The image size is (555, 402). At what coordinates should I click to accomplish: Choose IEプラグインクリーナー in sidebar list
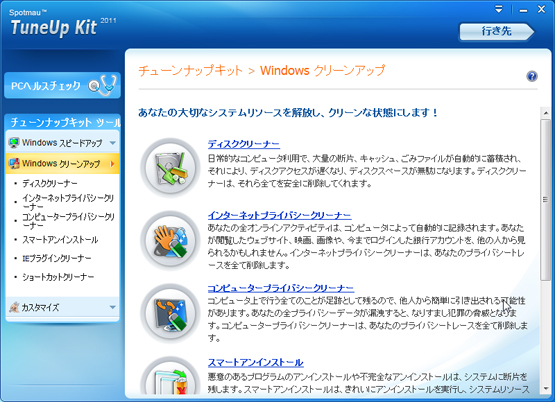point(57,258)
